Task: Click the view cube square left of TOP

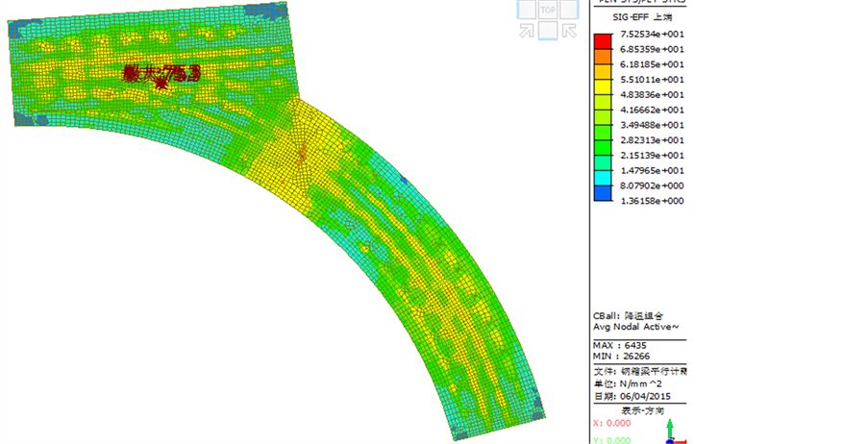Action: coord(527,10)
